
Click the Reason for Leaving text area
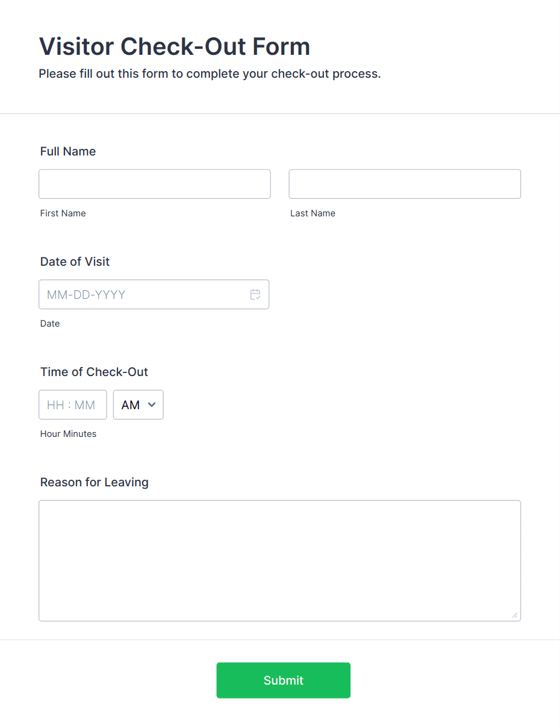click(x=279, y=560)
